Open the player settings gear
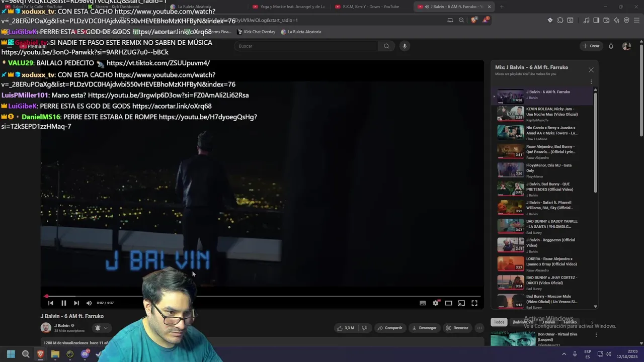644x362 pixels. click(436, 303)
